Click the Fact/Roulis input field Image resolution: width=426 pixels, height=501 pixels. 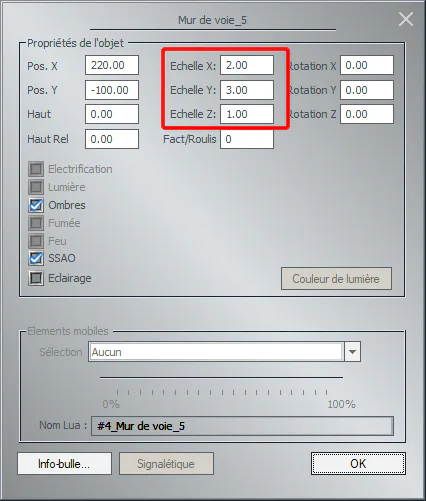247,139
